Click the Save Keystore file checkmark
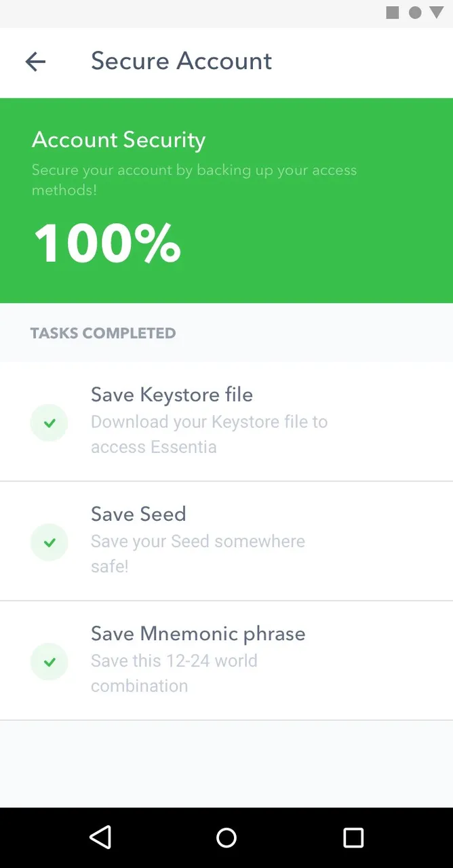This screenshot has height=868, width=453. 49,423
